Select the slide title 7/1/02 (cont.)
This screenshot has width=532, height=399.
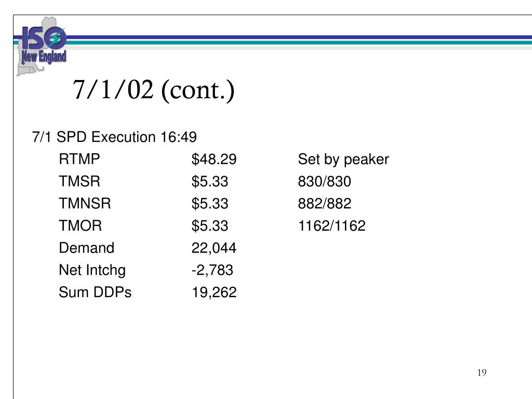(x=153, y=90)
